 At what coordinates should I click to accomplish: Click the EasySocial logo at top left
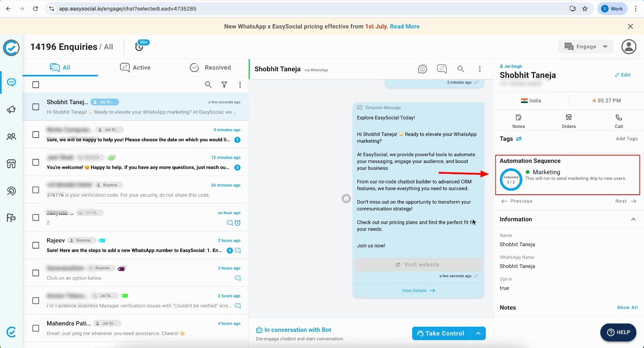(x=11, y=48)
